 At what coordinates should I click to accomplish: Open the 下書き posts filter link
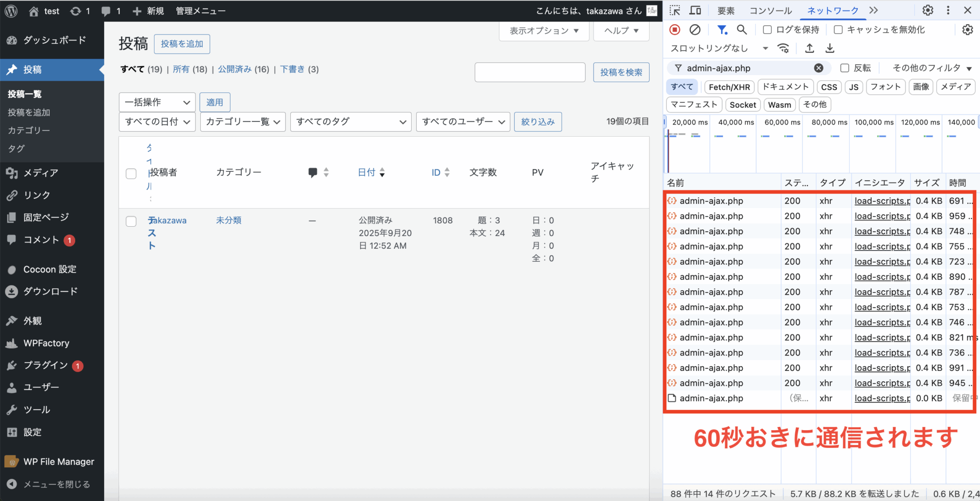(292, 69)
